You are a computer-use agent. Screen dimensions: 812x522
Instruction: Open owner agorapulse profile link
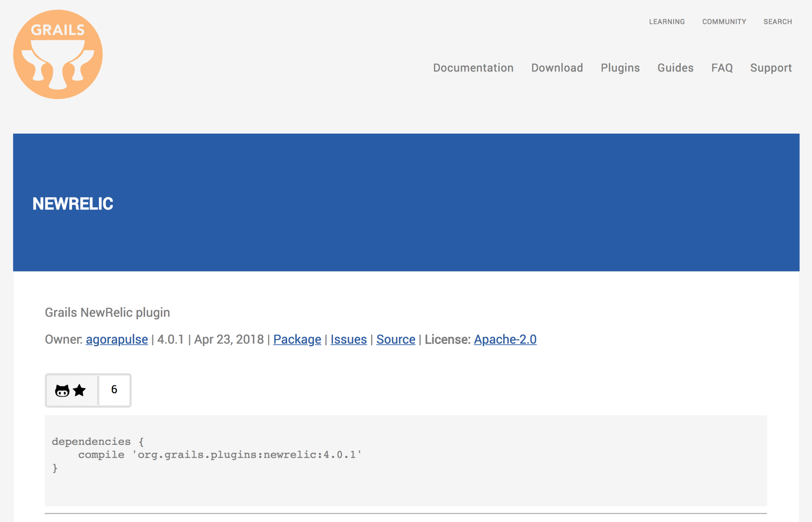(116, 339)
